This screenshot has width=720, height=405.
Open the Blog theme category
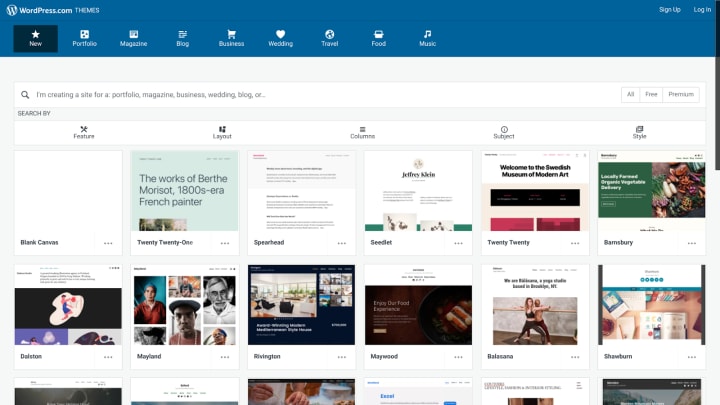[183, 39]
